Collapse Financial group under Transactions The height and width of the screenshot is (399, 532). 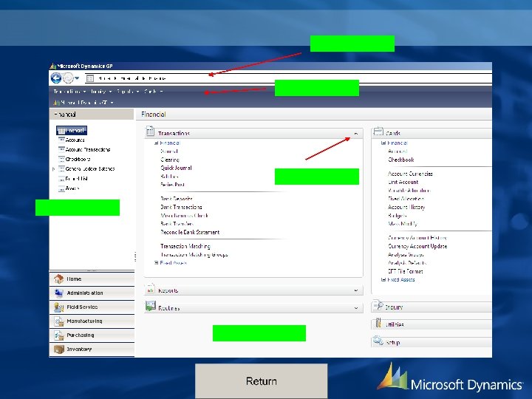[157, 143]
